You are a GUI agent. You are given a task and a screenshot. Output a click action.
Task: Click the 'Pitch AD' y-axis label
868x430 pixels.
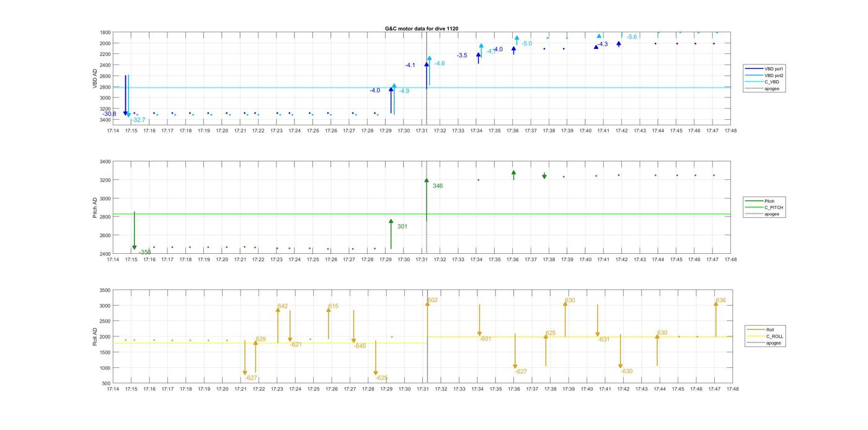95,208
